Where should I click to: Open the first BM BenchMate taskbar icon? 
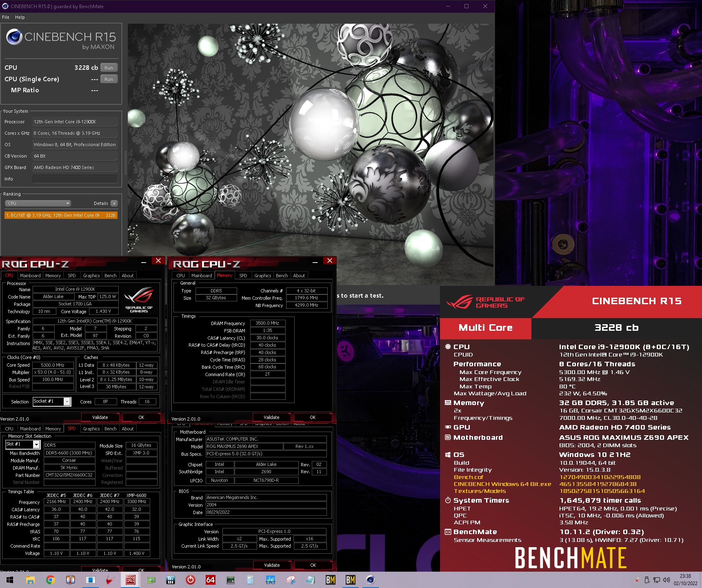331,580
